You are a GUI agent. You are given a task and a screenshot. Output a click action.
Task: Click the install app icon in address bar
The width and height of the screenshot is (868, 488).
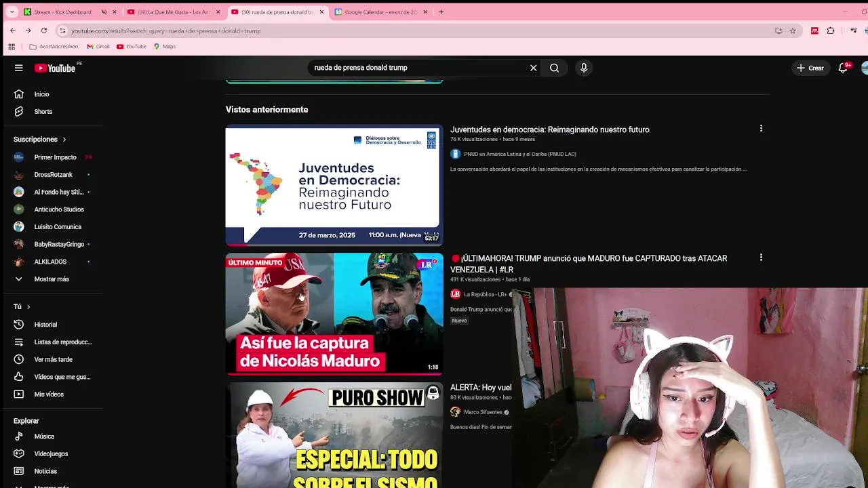[x=778, y=30]
